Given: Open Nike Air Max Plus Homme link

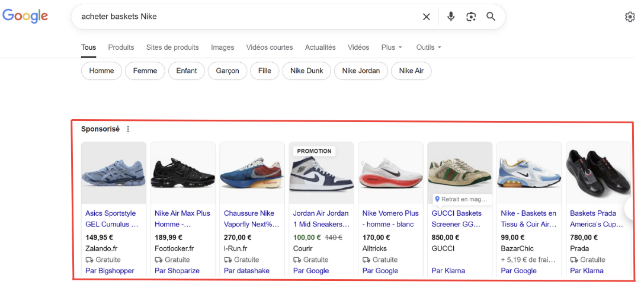Looking at the screenshot, I should [182, 219].
